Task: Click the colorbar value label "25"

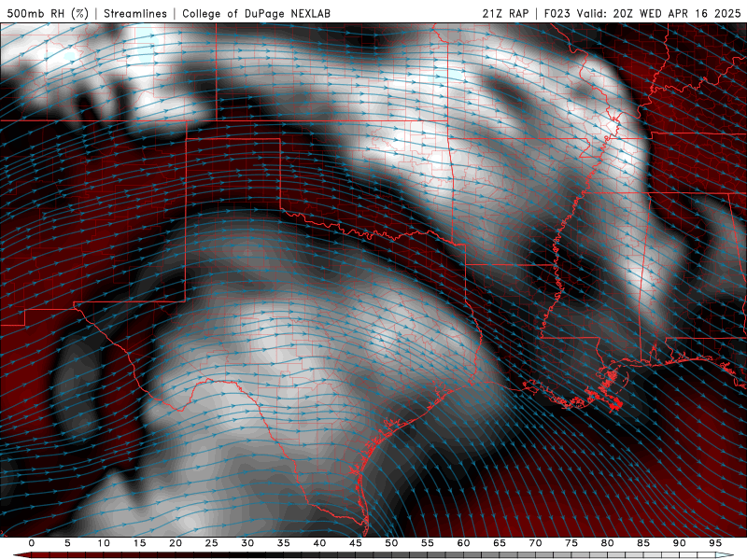Action: click(x=211, y=543)
